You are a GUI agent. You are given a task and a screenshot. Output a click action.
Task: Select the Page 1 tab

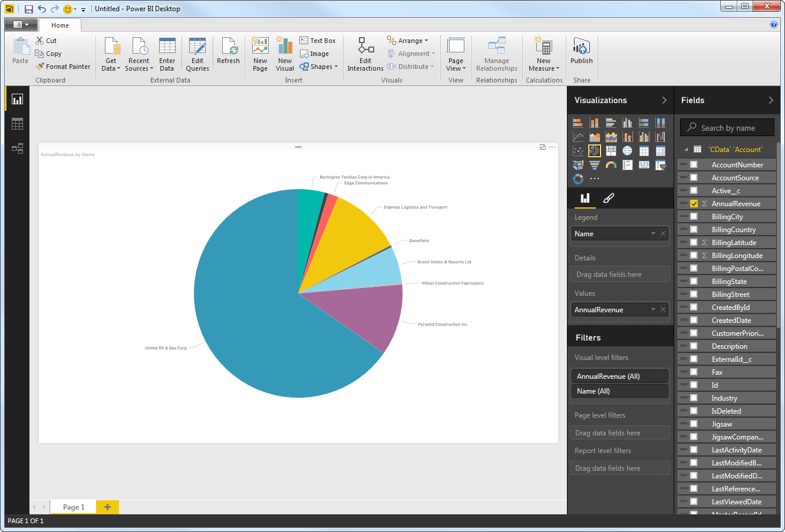pyautogui.click(x=74, y=507)
